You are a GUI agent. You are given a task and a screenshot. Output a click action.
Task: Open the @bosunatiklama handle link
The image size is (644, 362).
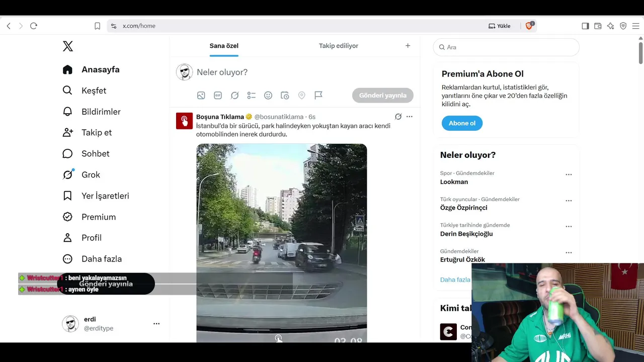click(x=279, y=117)
